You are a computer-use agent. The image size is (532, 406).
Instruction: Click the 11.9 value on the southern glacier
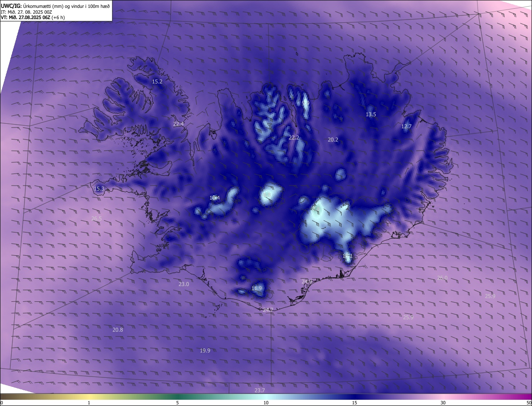(257, 289)
